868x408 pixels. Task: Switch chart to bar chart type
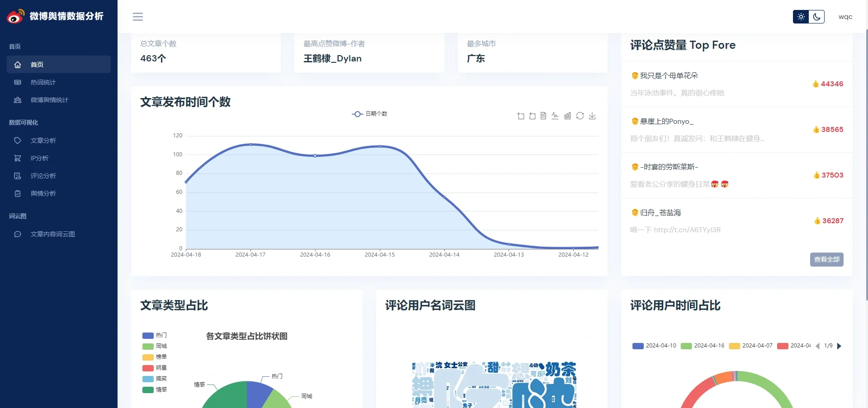[x=567, y=116]
